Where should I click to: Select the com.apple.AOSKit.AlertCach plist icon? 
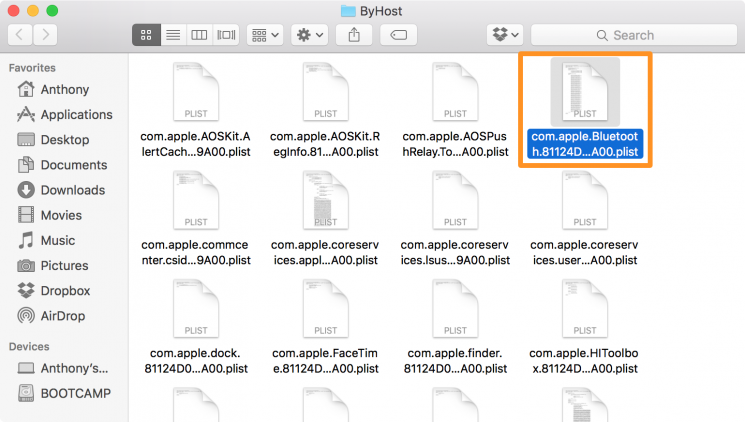click(196, 91)
